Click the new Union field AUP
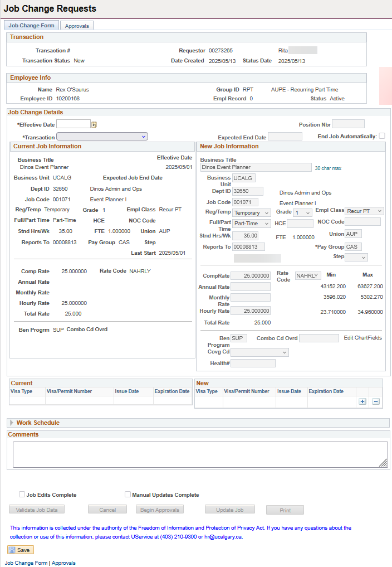The height and width of the screenshot is (567, 392). coord(354,234)
